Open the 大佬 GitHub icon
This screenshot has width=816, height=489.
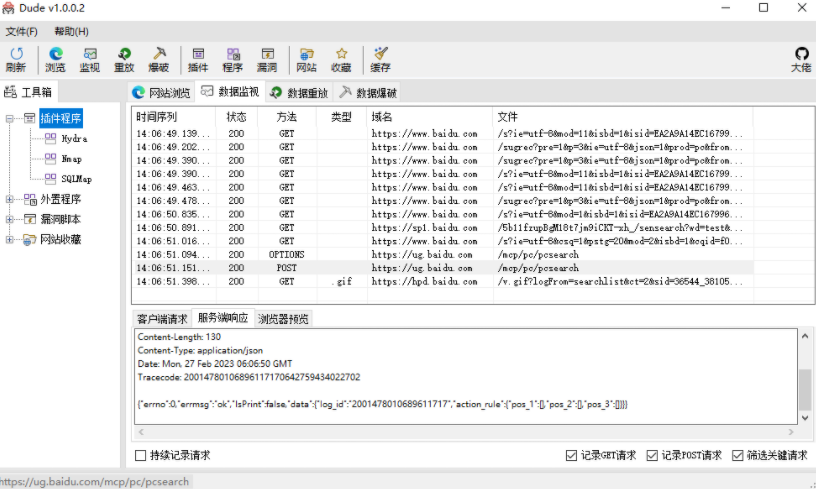tap(801, 54)
